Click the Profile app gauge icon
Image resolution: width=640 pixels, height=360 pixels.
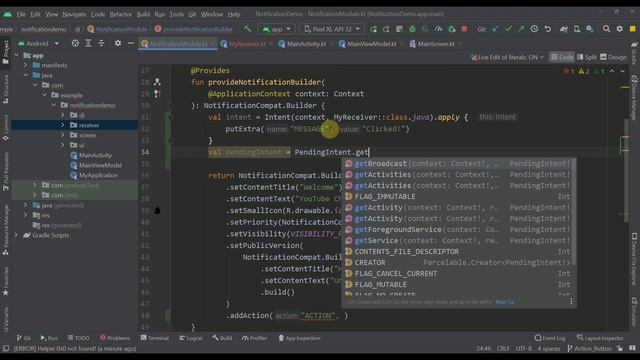click(438, 29)
